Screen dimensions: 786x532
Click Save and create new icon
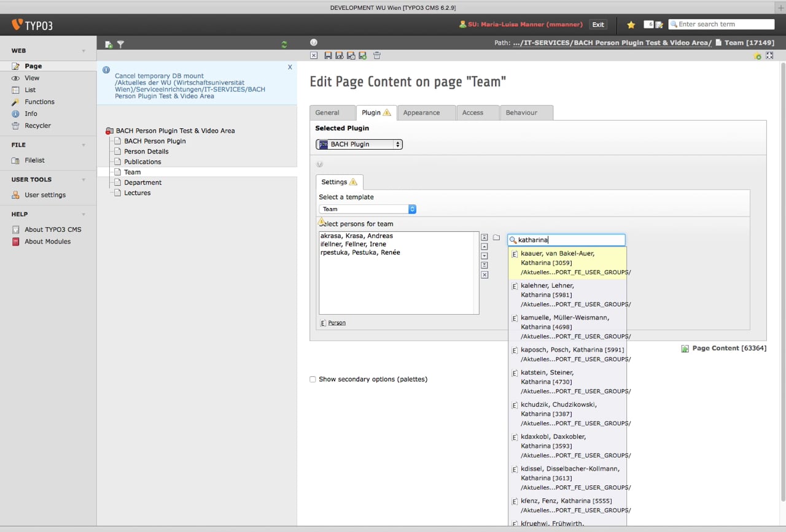363,55
